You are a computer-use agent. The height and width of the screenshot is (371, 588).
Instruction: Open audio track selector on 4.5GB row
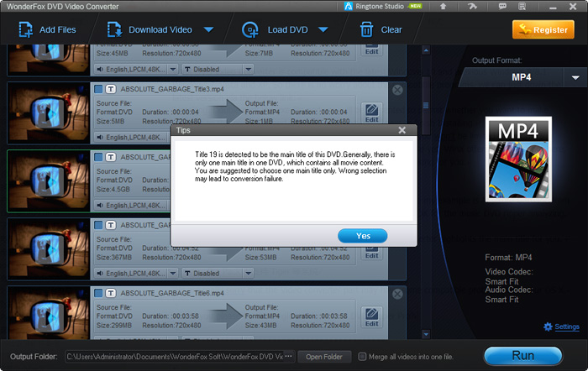[132, 206]
